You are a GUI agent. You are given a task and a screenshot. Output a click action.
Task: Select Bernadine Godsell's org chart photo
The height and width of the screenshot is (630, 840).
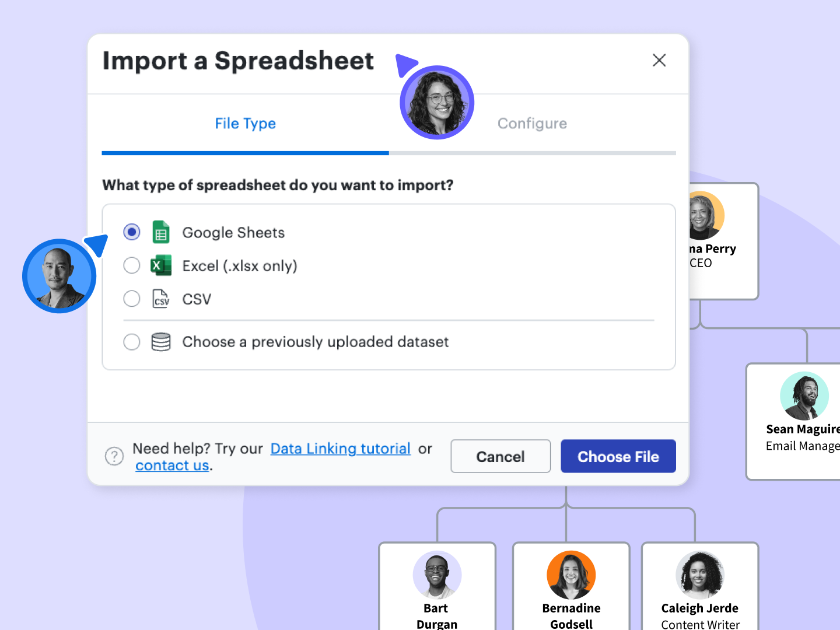pos(571,575)
